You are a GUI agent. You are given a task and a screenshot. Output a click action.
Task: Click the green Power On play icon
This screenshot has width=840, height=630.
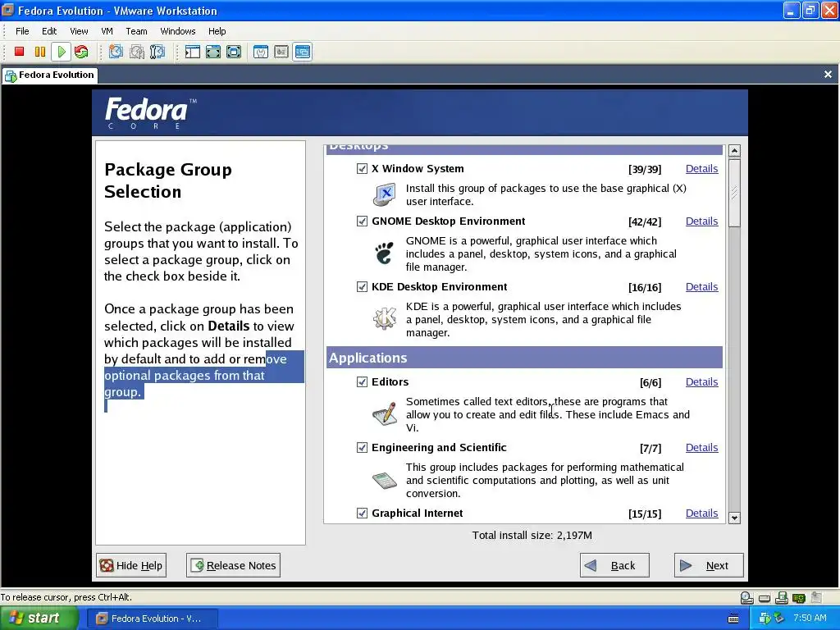click(61, 52)
